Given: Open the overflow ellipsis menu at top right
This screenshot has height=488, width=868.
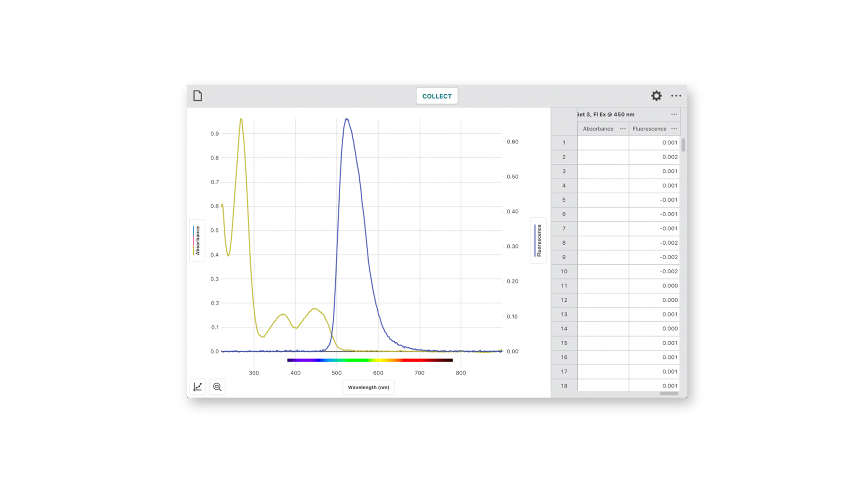Looking at the screenshot, I should [676, 96].
